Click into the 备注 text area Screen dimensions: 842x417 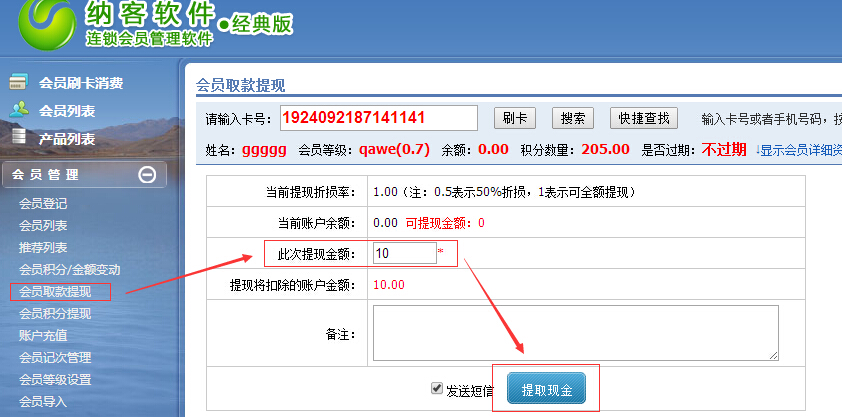(576, 333)
